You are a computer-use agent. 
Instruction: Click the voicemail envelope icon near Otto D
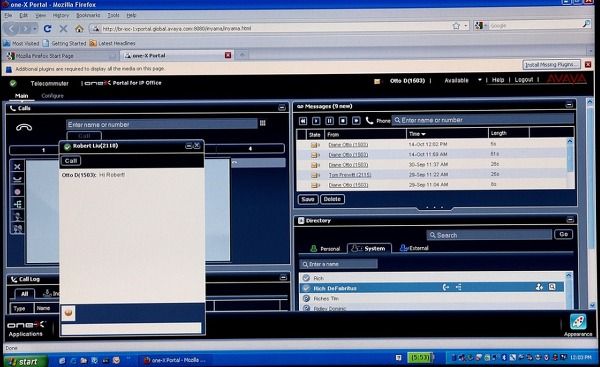coord(377,81)
